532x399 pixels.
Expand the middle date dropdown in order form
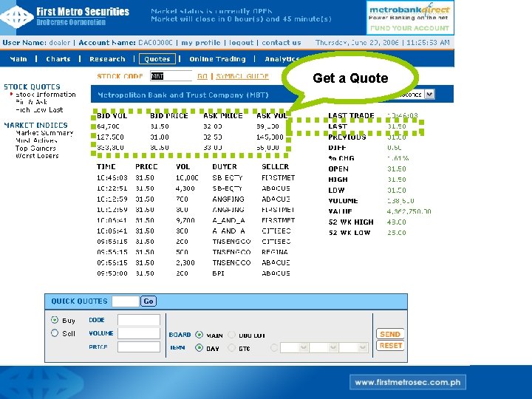click(333, 347)
